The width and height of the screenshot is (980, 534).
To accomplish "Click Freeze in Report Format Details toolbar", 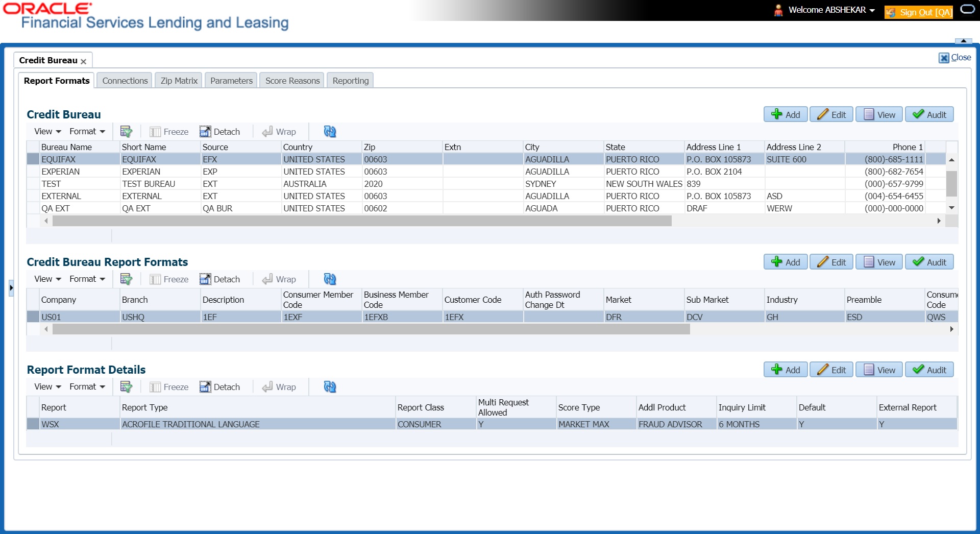I will [169, 387].
